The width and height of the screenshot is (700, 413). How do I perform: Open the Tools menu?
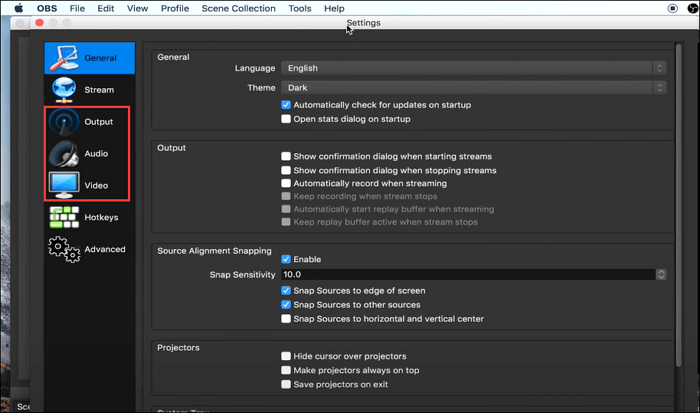coord(299,8)
